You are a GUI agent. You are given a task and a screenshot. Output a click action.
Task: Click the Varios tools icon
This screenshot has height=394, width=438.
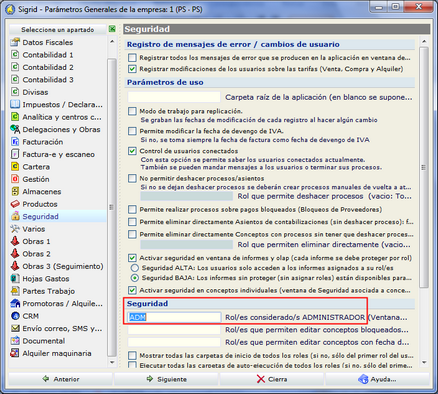point(15,229)
